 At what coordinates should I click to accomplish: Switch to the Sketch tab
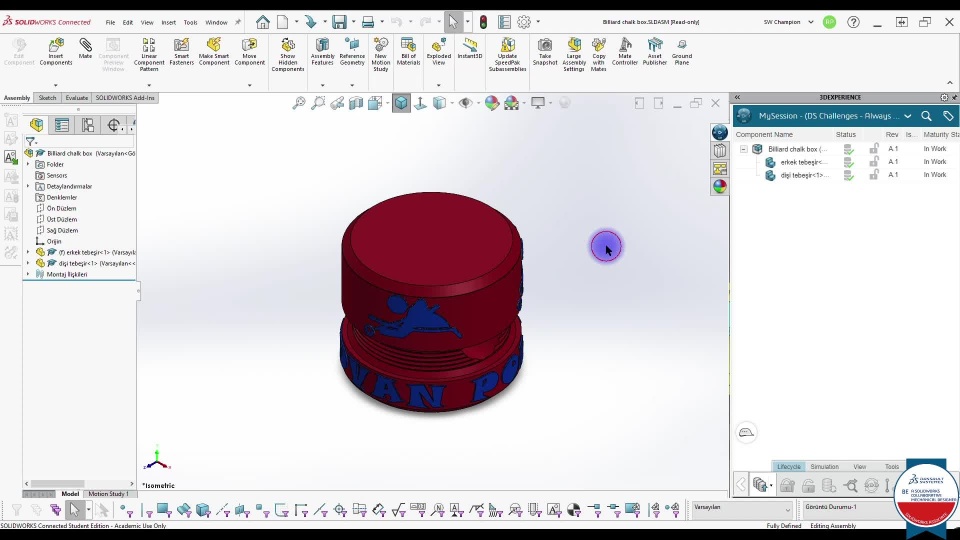tap(47, 98)
